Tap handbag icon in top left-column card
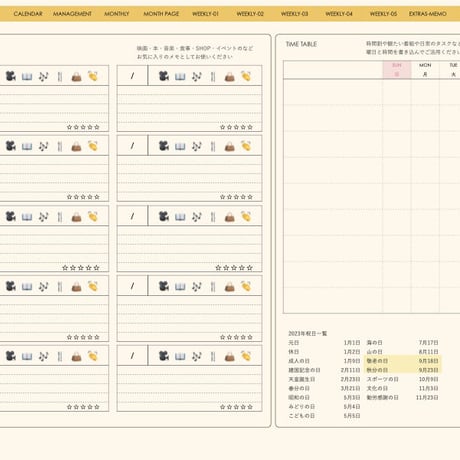 (x=77, y=77)
